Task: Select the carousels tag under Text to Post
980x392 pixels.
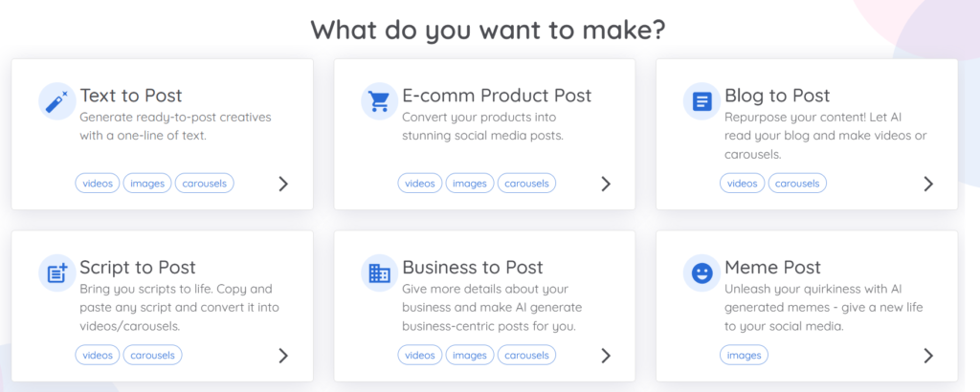Action: coord(205,184)
